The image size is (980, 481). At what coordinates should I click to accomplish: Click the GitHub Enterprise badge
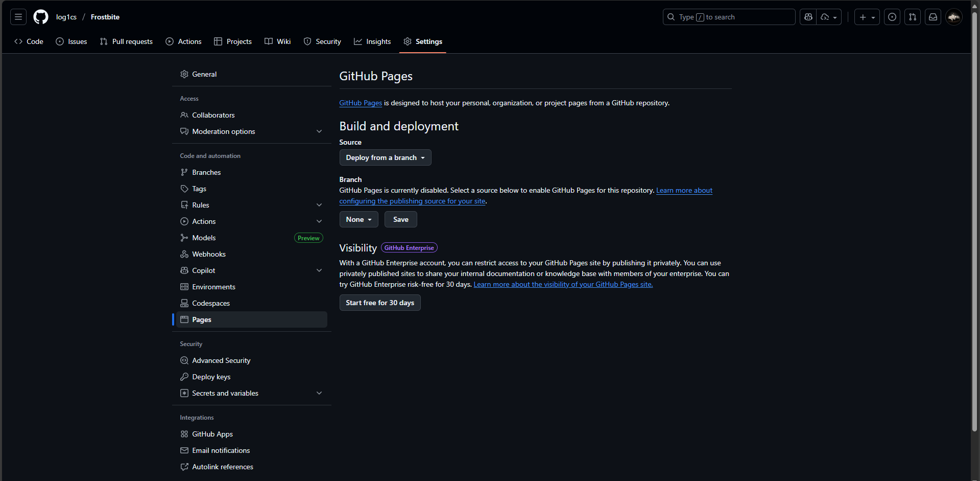(x=409, y=248)
